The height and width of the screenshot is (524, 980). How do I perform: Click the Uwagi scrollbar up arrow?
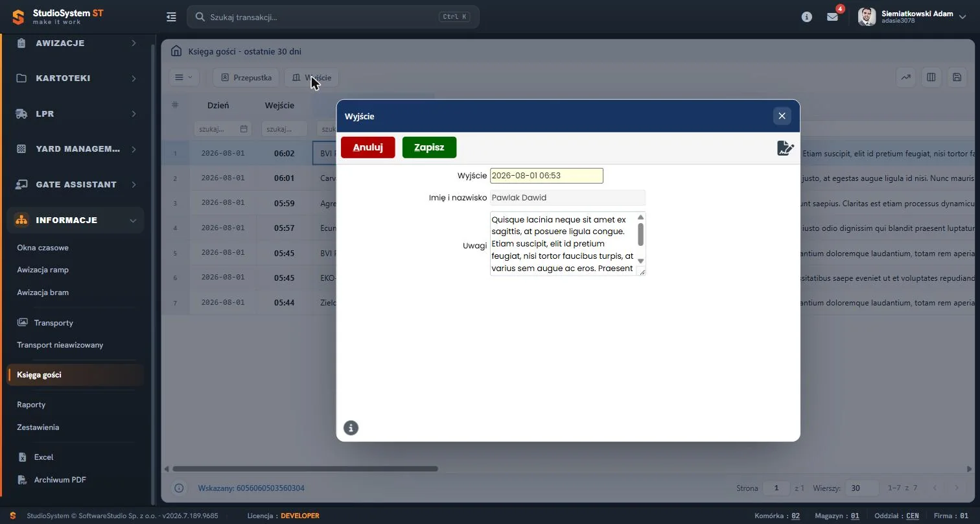(640, 217)
